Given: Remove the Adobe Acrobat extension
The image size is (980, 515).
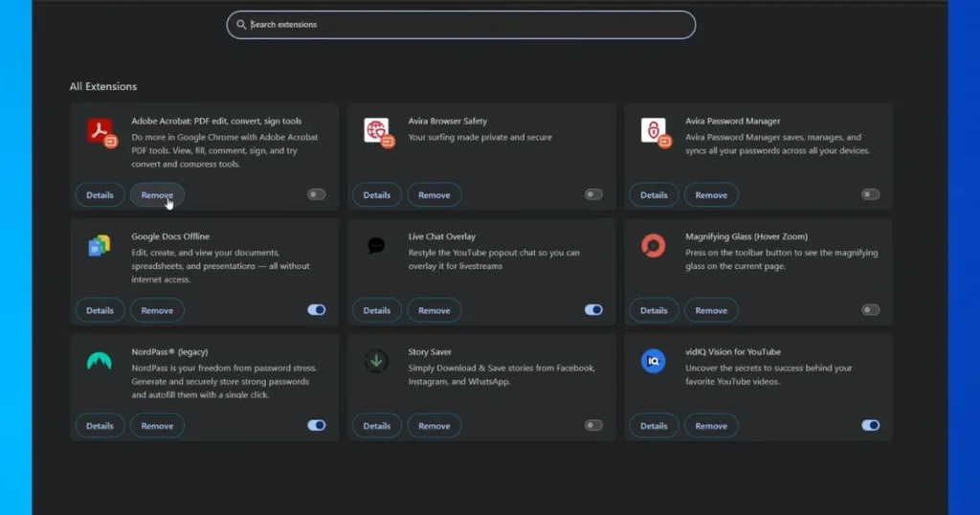Looking at the screenshot, I should coord(157,195).
